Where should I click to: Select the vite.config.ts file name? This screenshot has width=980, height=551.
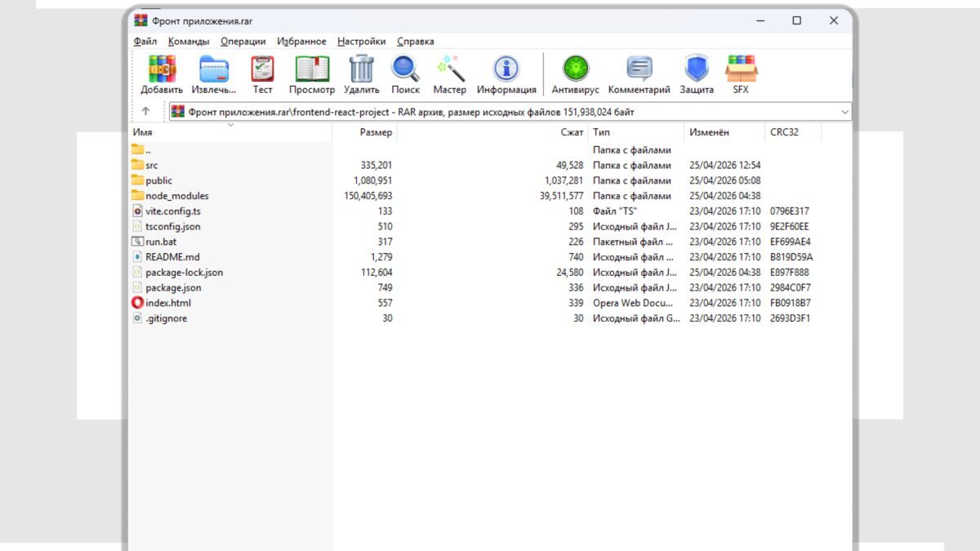coord(173,211)
